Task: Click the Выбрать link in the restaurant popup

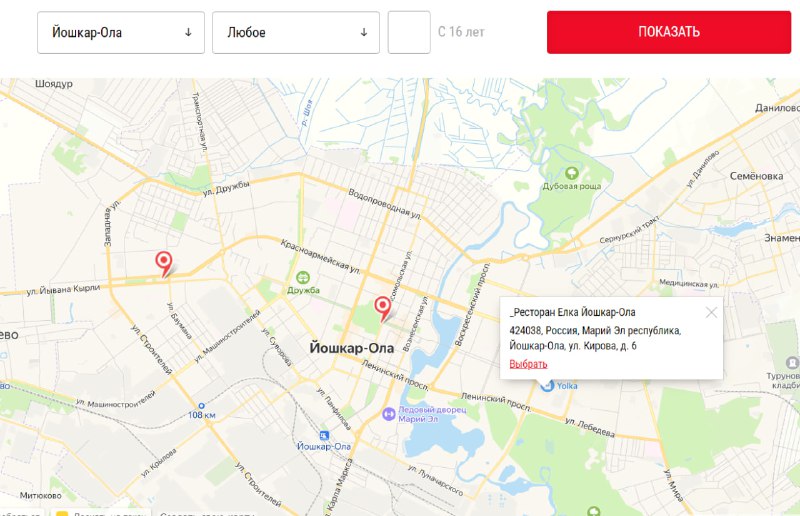Action: (x=528, y=364)
